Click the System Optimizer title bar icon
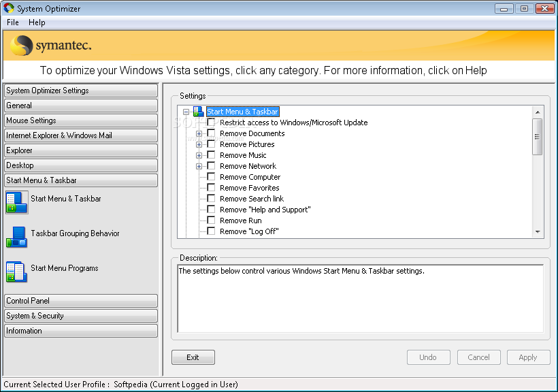The image size is (558, 392). point(9,8)
